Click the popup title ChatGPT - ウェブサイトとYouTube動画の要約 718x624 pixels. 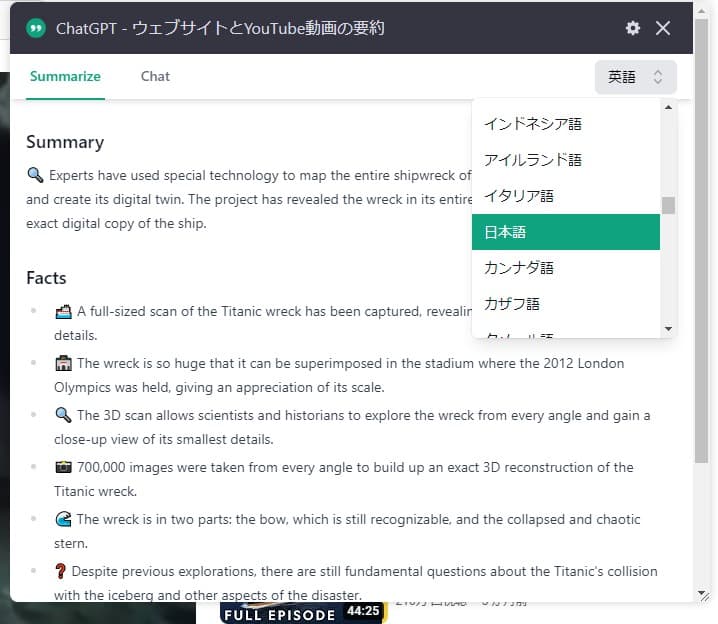pyautogui.click(x=220, y=28)
